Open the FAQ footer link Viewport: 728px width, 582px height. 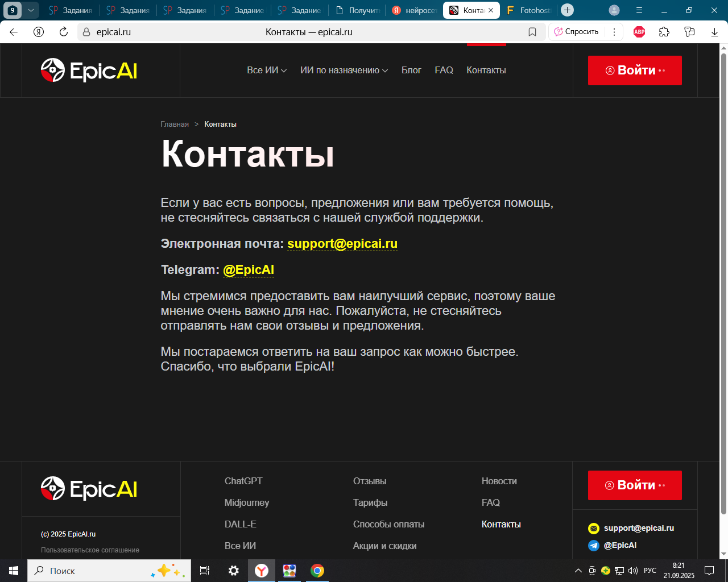tap(491, 503)
